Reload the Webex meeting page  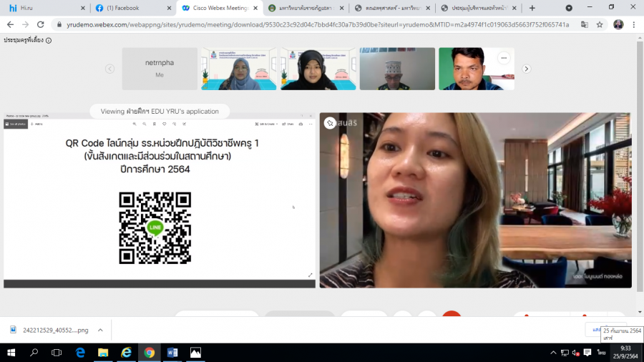pos(42,24)
